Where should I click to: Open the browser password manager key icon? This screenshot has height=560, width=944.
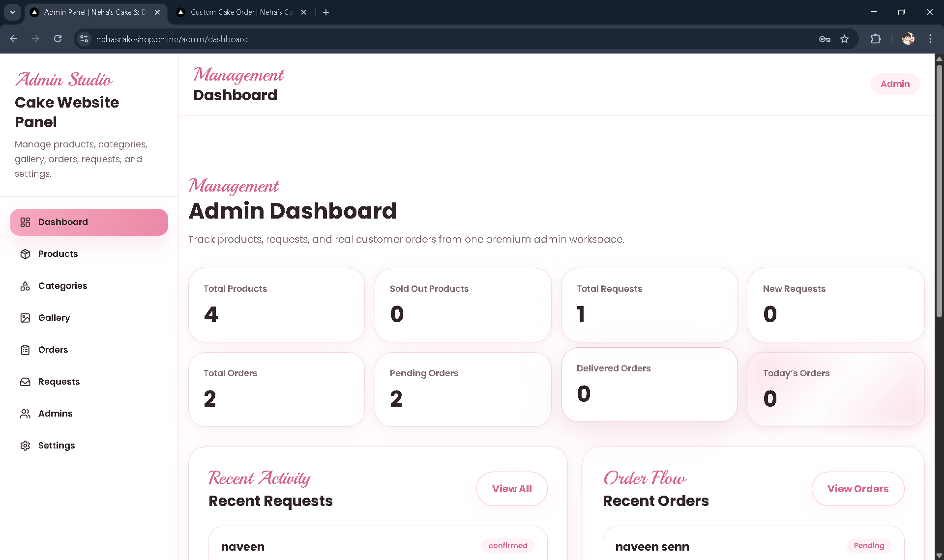(x=825, y=39)
